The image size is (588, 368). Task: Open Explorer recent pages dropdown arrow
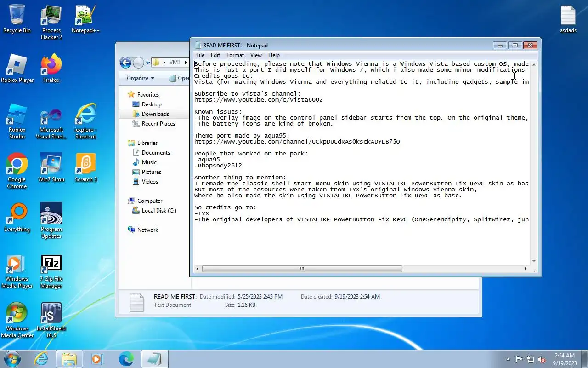(x=148, y=63)
